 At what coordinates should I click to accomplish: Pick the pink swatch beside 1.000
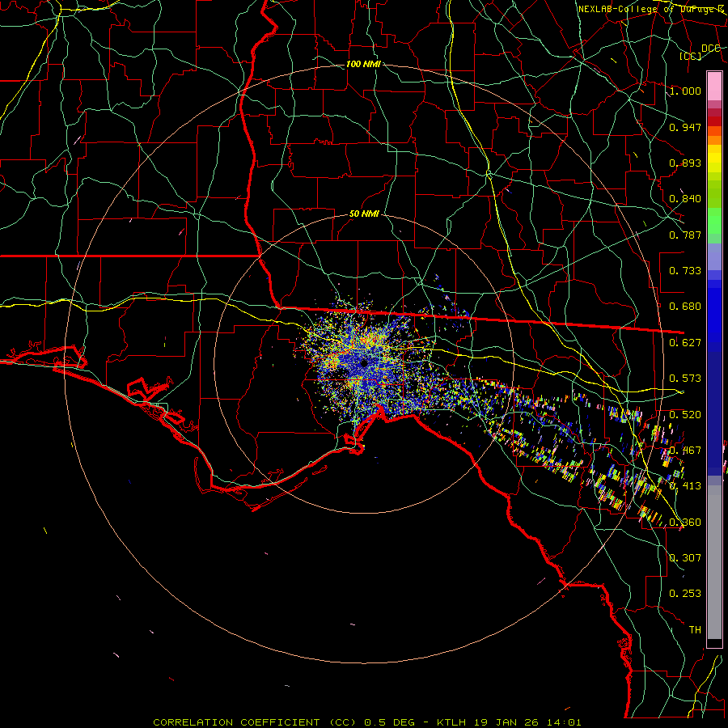[714, 87]
